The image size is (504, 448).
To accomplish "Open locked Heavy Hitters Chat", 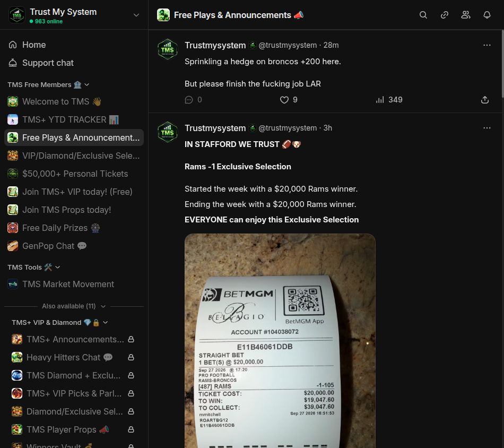I will coord(74,357).
